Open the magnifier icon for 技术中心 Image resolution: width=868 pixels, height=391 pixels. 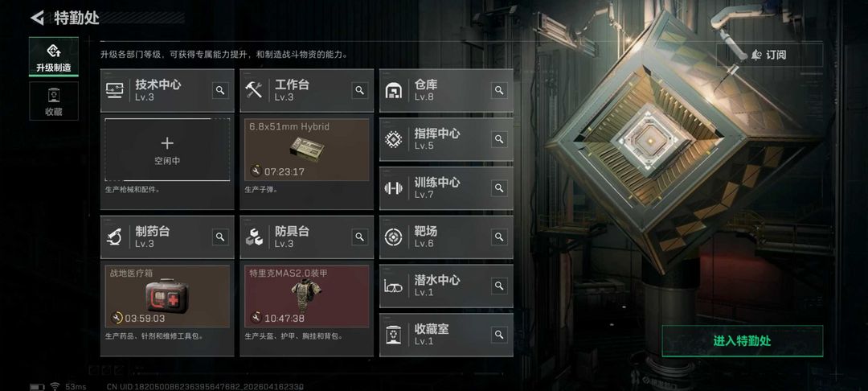(x=220, y=90)
